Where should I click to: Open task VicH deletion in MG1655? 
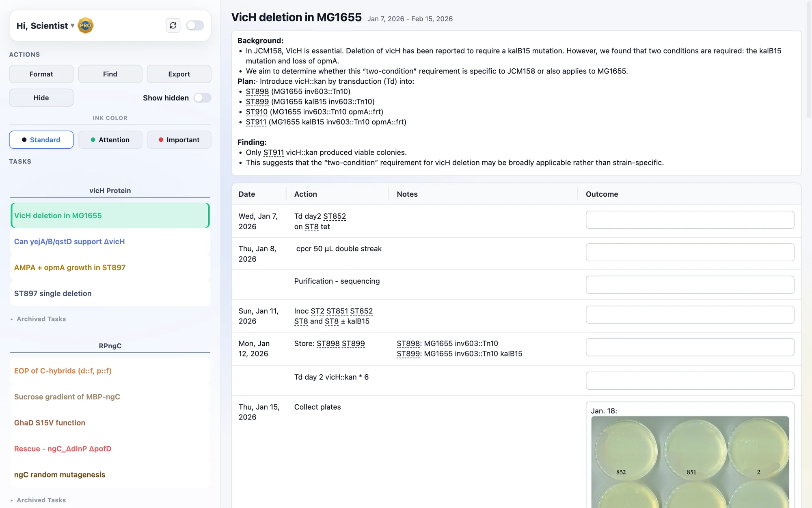tap(110, 215)
